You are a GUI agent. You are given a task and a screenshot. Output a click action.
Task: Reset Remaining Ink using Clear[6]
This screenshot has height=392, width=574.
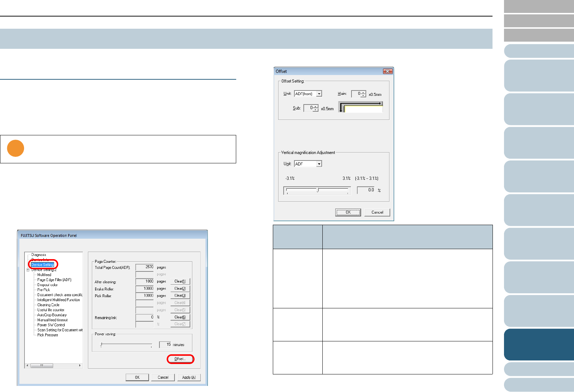[180, 317]
